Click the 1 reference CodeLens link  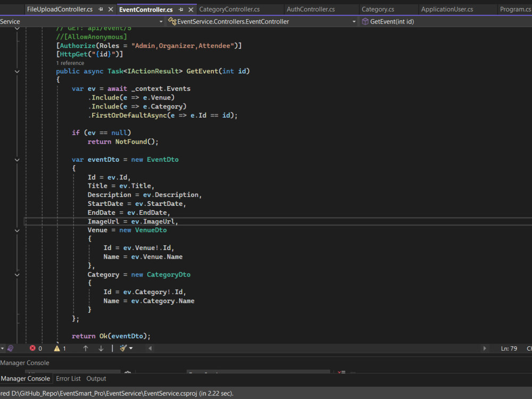pos(70,63)
